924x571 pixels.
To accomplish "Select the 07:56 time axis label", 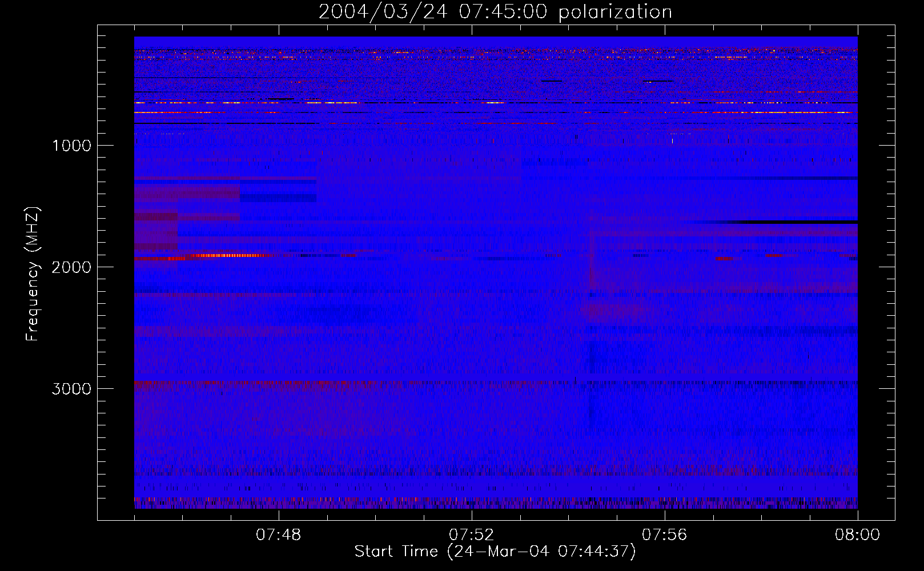I will coord(665,535).
